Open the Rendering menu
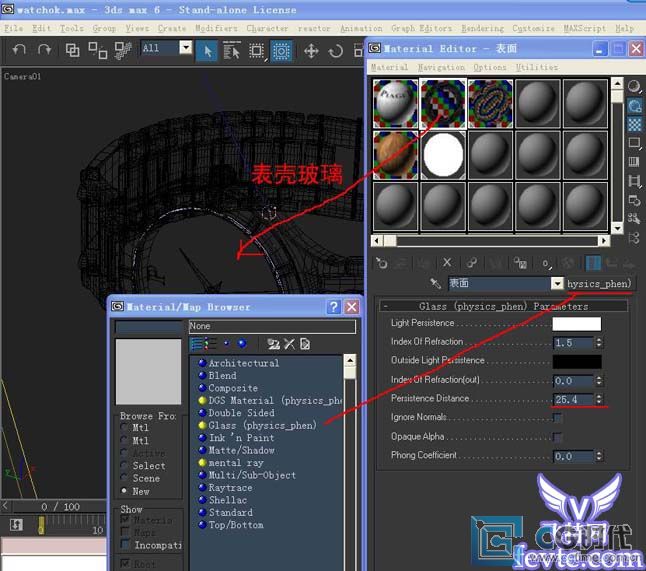The image size is (646, 571). (x=482, y=28)
